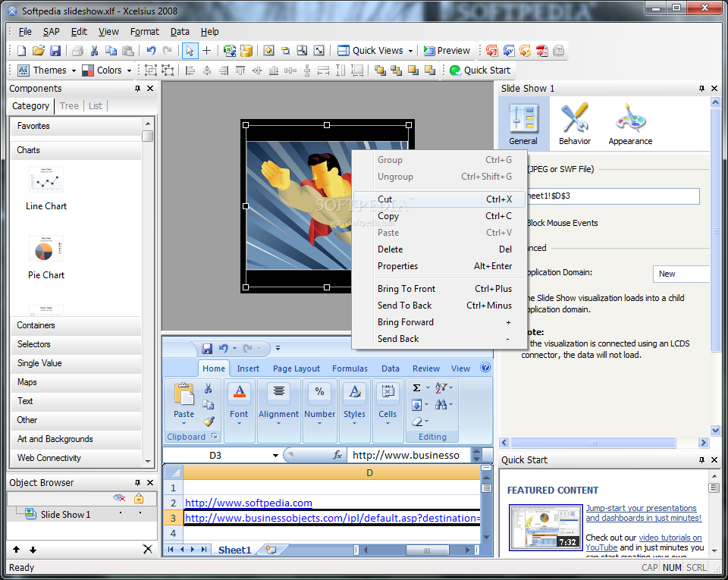This screenshot has width=728, height=580.
Task: Click the Undo arrow in main toolbar
Action: click(x=151, y=51)
